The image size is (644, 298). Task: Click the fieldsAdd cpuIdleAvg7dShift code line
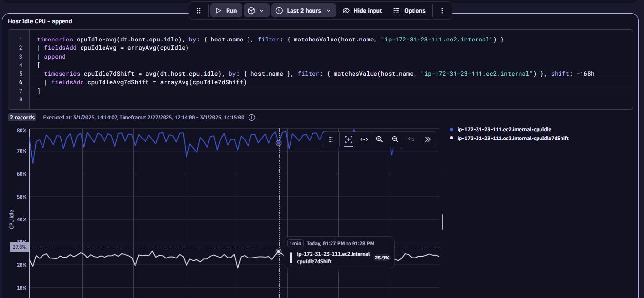tap(145, 82)
